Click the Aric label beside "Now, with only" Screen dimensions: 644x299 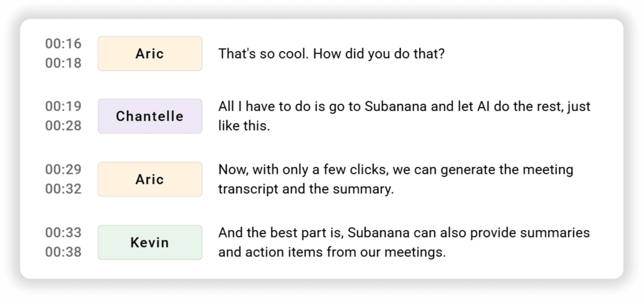tap(150, 179)
